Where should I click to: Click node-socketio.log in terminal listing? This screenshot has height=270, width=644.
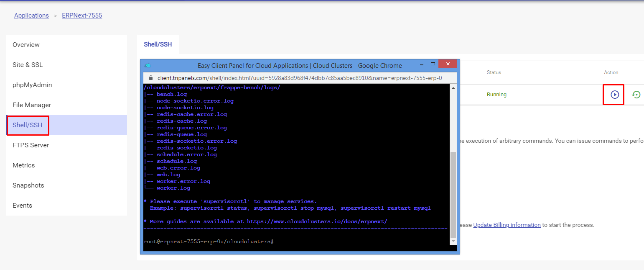(x=185, y=108)
